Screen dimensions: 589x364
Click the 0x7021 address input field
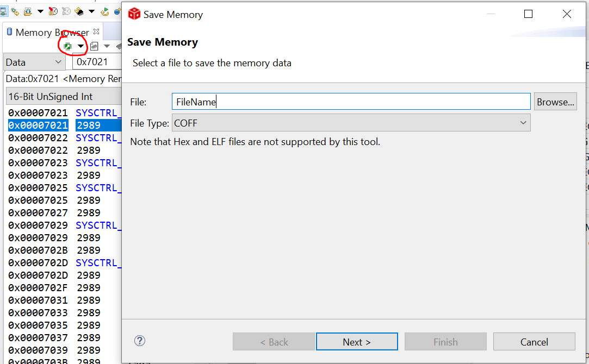(x=97, y=62)
